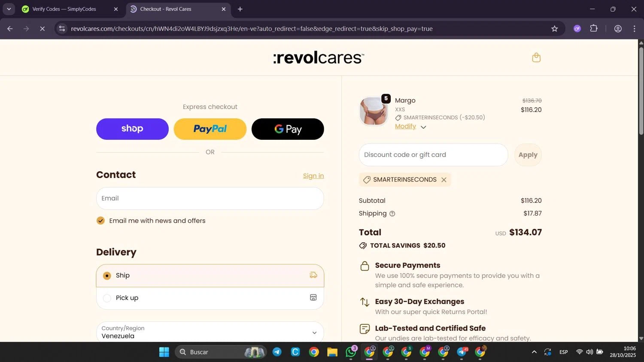This screenshot has width=644, height=362.
Task: Open Telegram from the taskbar
Action: (277, 352)
